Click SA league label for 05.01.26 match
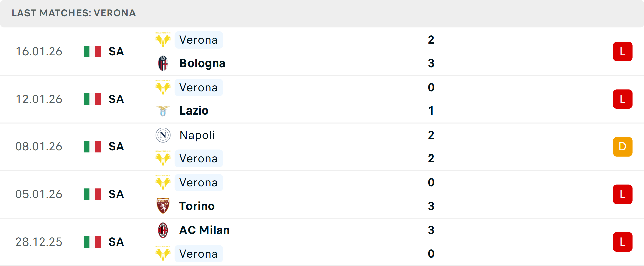Image resolution: width=644 pixels, height=266 pixels. [x=116, y=194]
